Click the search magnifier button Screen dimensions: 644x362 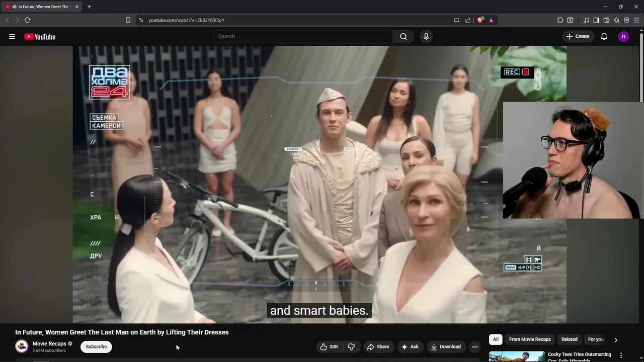click(x=404, y=36)
